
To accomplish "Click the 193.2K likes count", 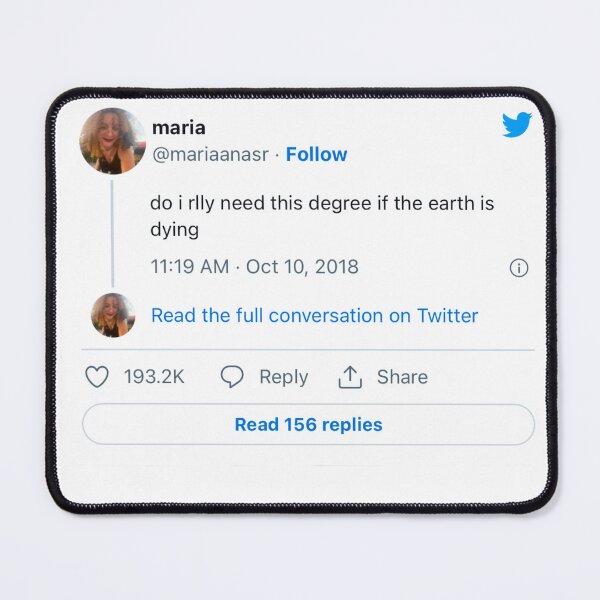I will pos(154,377).
